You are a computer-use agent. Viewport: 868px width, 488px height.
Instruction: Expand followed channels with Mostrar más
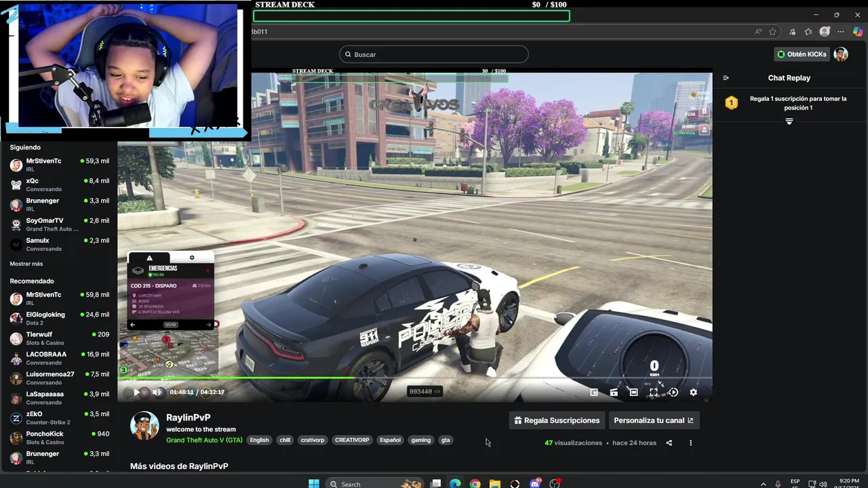click(x=26, y=264)
